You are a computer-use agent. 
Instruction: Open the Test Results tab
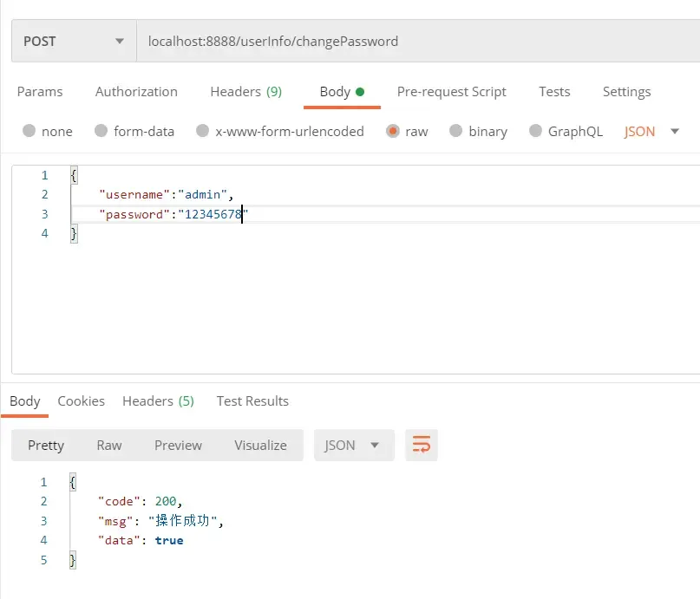pos(252,400)
